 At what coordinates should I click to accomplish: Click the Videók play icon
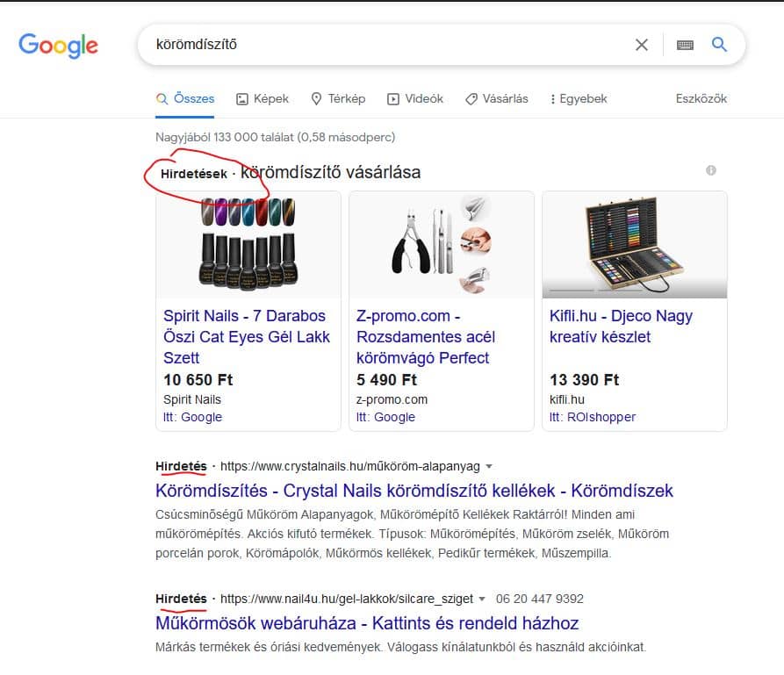point(392,98)
